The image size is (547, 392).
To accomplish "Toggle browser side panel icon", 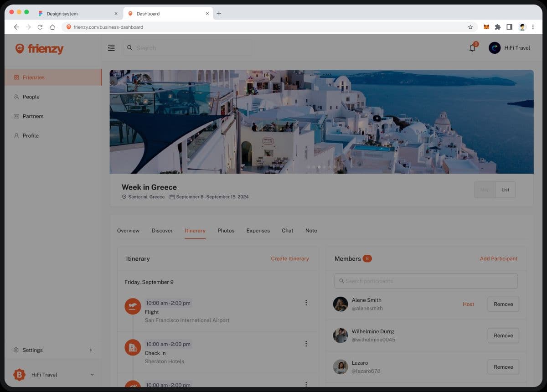I will click(x=509, y=27).
